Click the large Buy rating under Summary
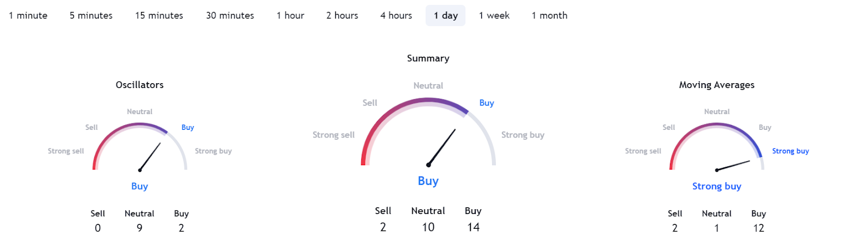Image resolution: width=868 pixels, height=250 pixels. pyautogui.click(x=428, y=181)
